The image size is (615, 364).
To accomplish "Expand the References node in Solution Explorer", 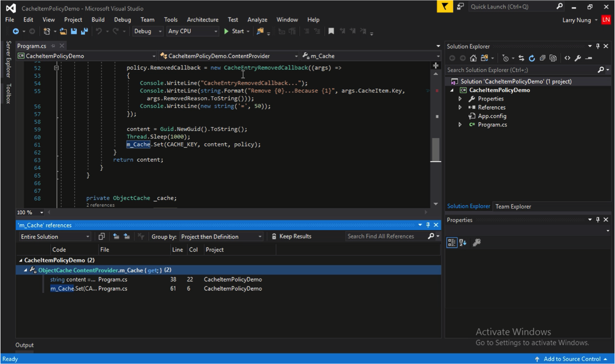I will tap(460, 107).
